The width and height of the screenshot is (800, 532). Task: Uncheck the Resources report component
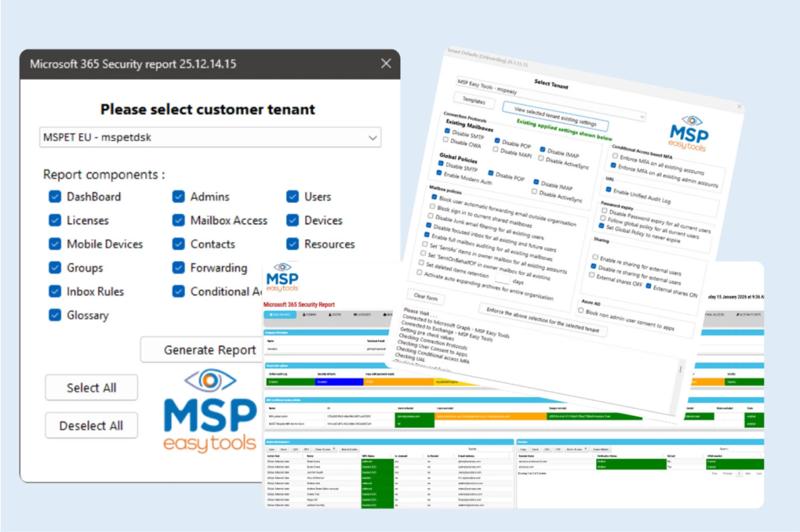(292, 244)
